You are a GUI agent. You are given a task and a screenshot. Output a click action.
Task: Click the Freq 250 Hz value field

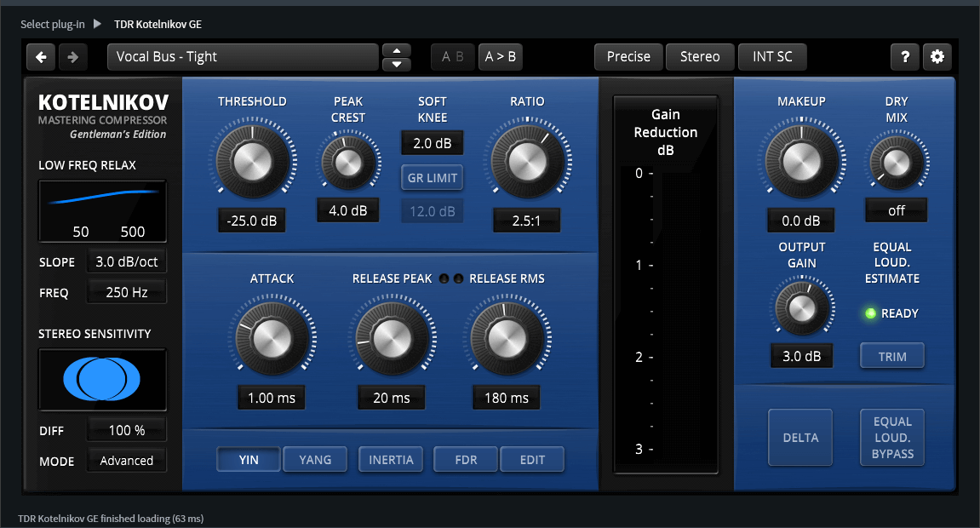[x=127, y=292]
